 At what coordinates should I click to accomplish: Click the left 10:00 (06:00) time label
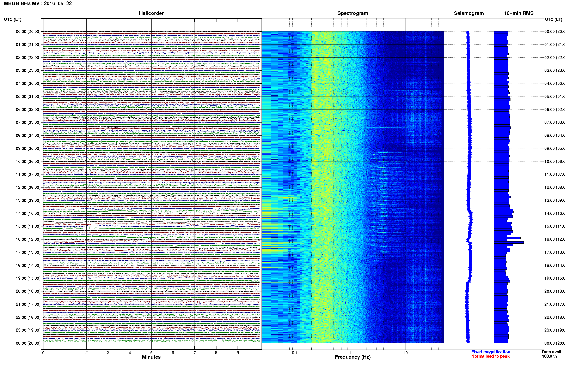(x=28, y=162)
